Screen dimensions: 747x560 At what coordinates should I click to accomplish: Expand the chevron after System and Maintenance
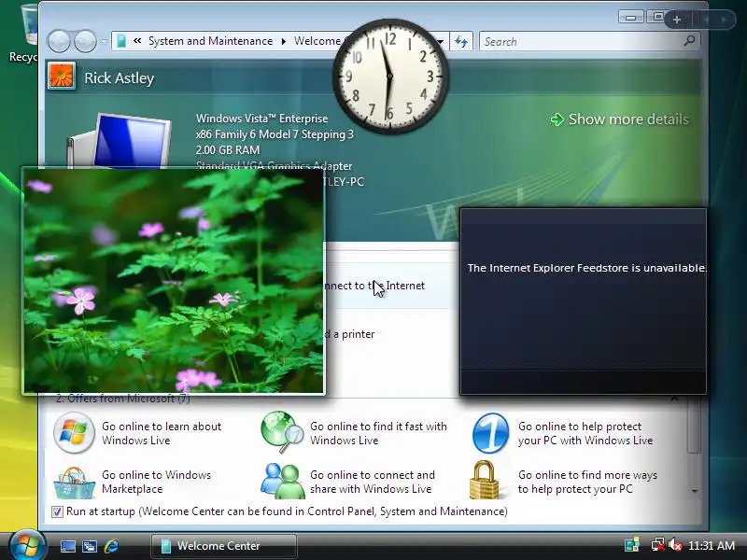pos(284,41)
